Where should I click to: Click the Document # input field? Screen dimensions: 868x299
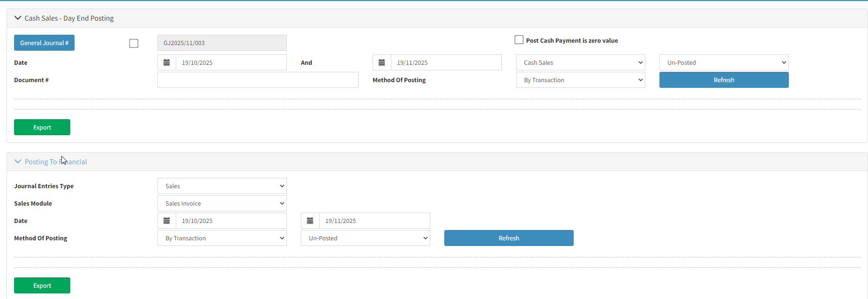coord(258,80)
